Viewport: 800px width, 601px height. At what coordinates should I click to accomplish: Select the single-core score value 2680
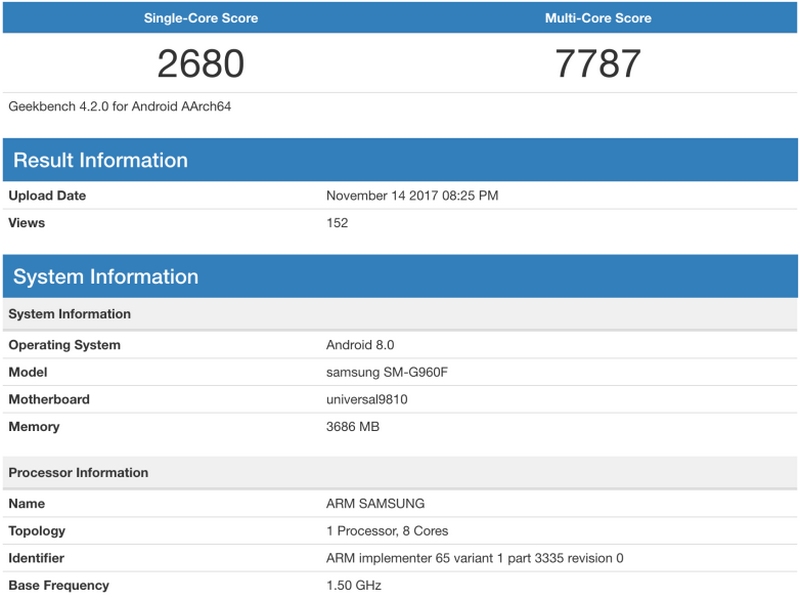point(201,64)
